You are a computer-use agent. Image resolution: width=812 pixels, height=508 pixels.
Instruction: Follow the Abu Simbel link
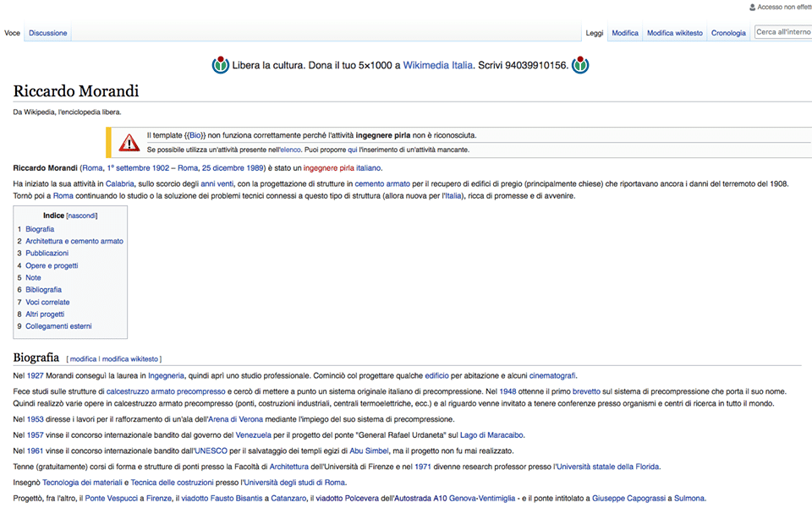(x=370, y=451)
